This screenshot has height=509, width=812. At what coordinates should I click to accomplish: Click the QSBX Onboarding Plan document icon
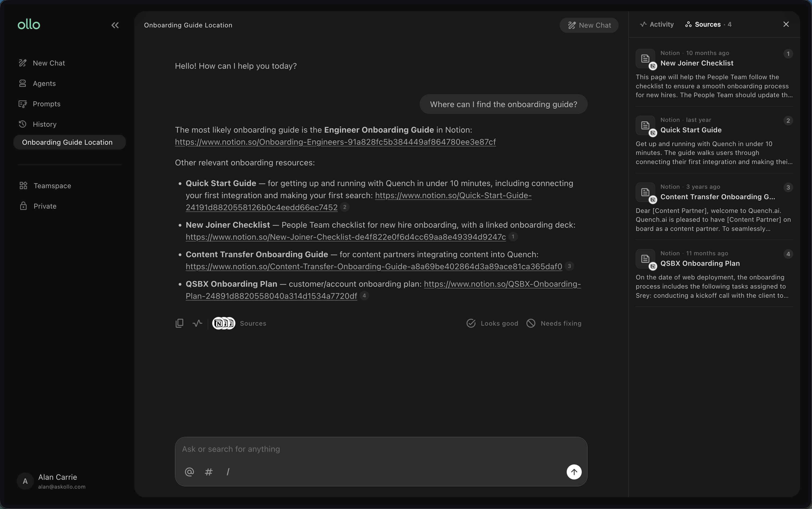click(x=645, y=259)
